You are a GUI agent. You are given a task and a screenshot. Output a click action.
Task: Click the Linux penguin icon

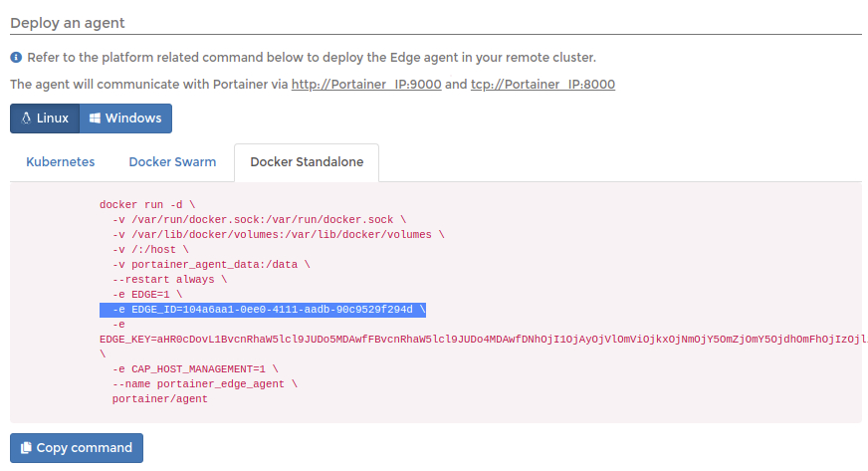click(26, 118)
